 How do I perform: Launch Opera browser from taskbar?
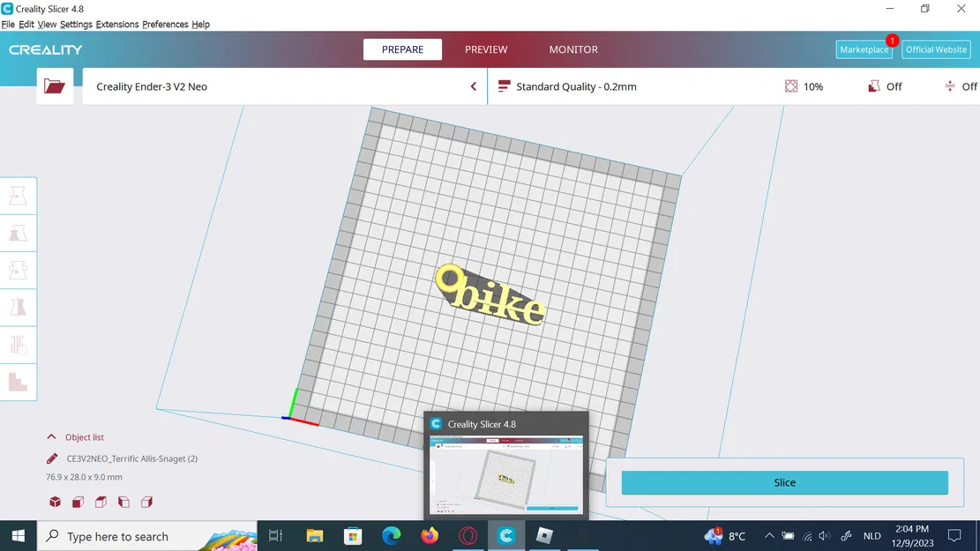coord(468,536)
